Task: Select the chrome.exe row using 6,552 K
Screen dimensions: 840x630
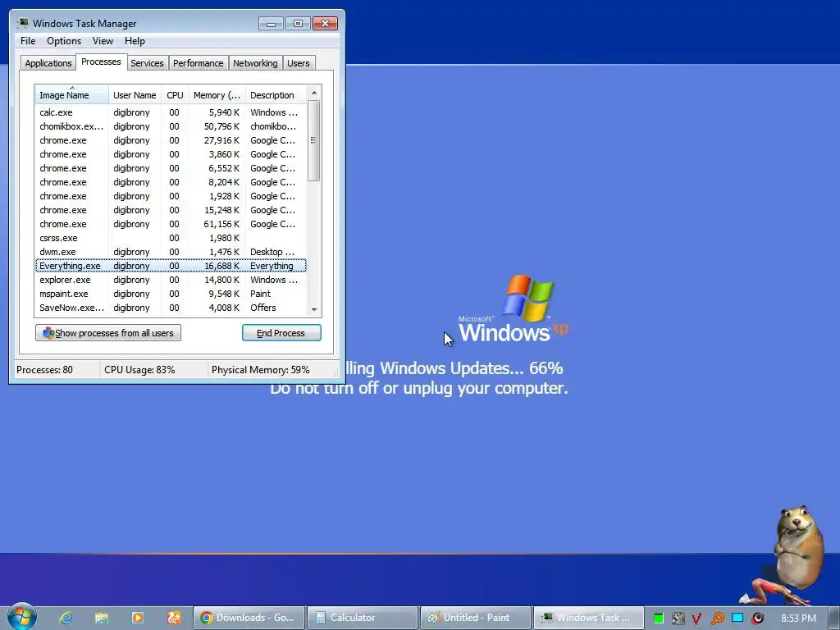Action: [x=171, y=168]
